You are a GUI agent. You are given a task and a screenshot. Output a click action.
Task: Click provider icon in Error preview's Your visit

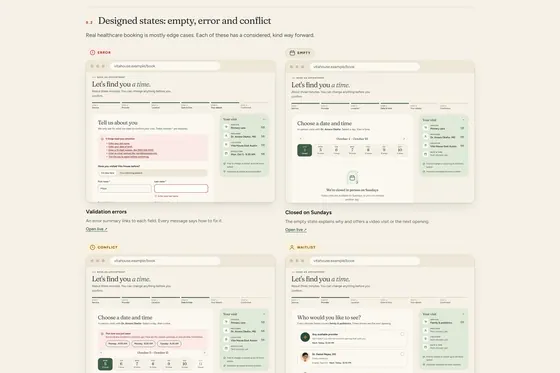[226, 136]
